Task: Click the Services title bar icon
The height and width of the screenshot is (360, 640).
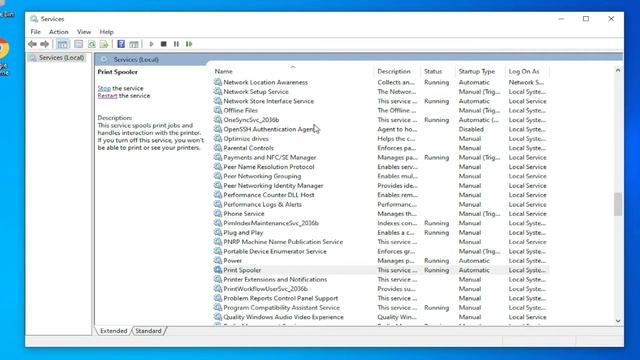Action: pyautogui.click(x=34, y=19)
